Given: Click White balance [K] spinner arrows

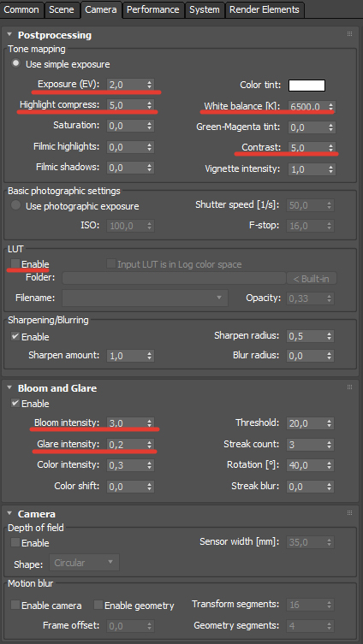Looking at the screenshot, I should pyautogui.click(x=331, y=106).
